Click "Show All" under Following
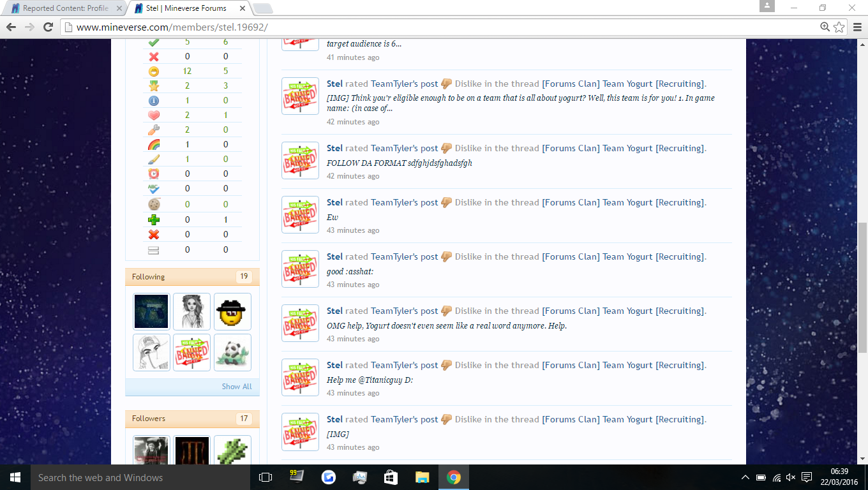The image size is (868, 490). tap(237, 387)
